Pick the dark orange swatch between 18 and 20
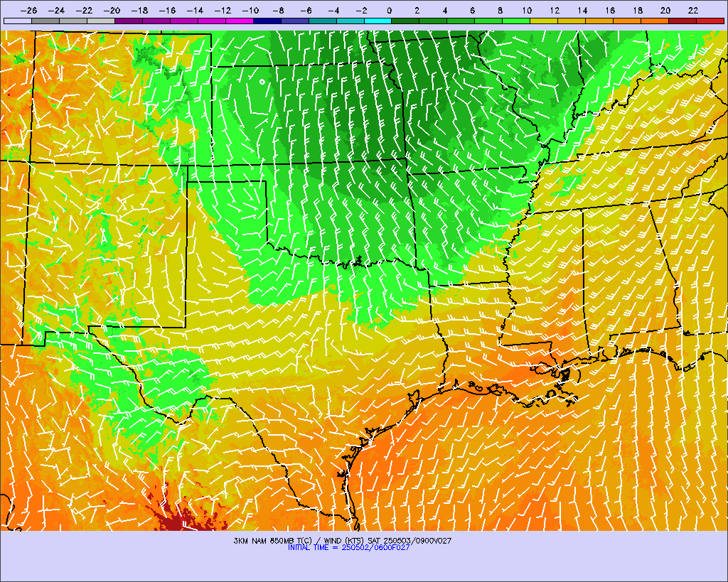The height and width of the screenshot is (582, 728). point(655,21)
